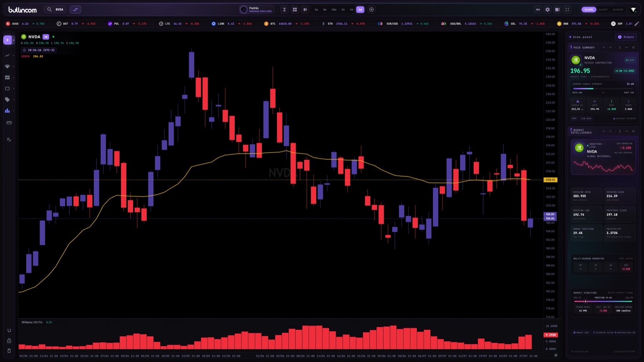Enter fullscreen mode
Screen dimensions: 644x362
coord(567,10)
